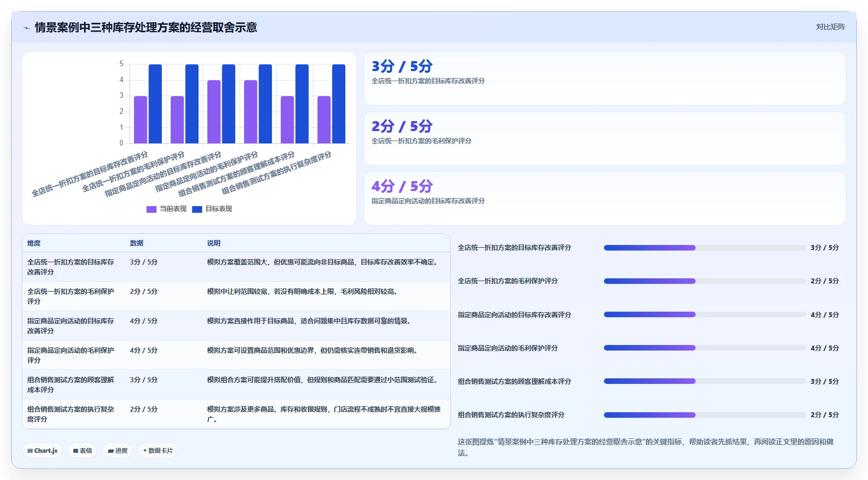Click progress bar for 组合销售测试方案的顾客理解成本评分

coord(705,381)
